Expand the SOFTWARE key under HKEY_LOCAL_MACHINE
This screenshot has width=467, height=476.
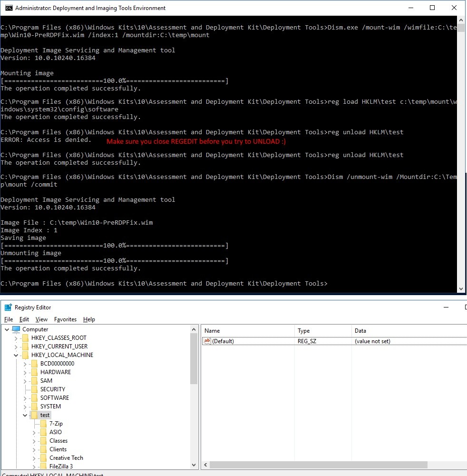tap(25, 398)
